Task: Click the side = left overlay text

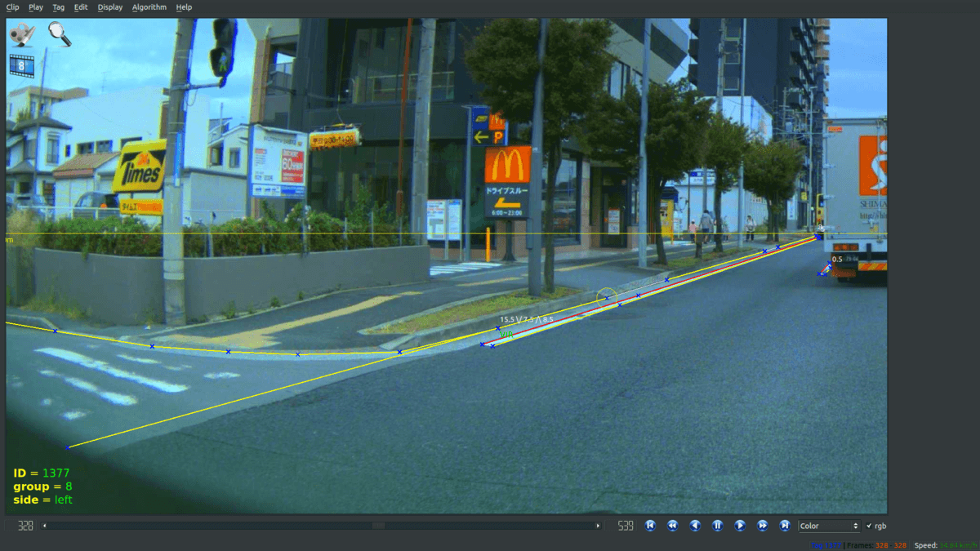Action: click(x=42, y=500)
